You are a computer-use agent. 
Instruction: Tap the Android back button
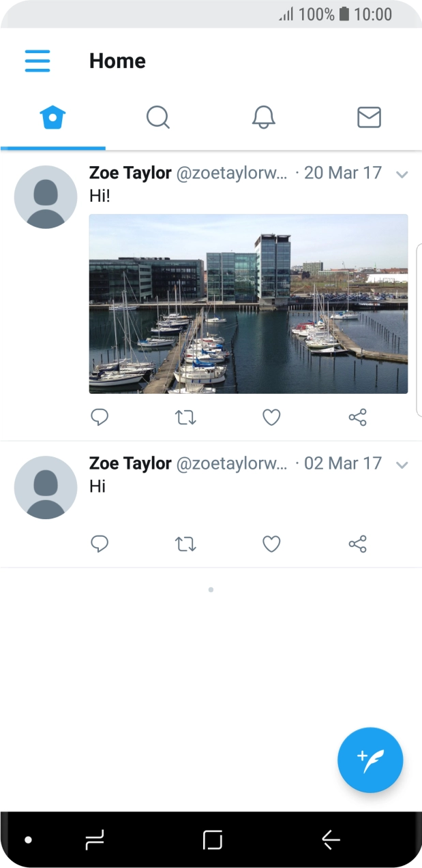[x=331, y=840]
